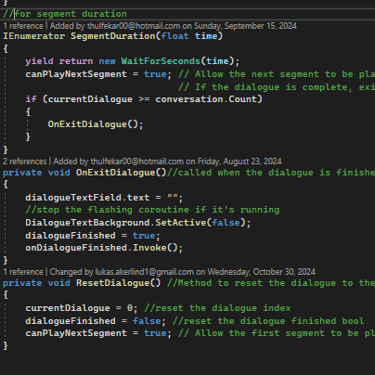The image size is (375, 375).
Task: Click the '// Allow the first segment' comment
Action: click(276, 333)
